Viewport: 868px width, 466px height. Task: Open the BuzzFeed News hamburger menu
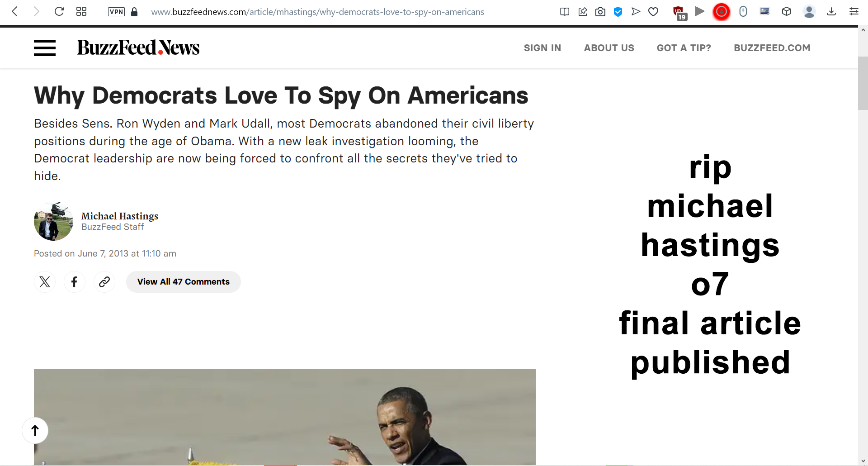[45, 48]
